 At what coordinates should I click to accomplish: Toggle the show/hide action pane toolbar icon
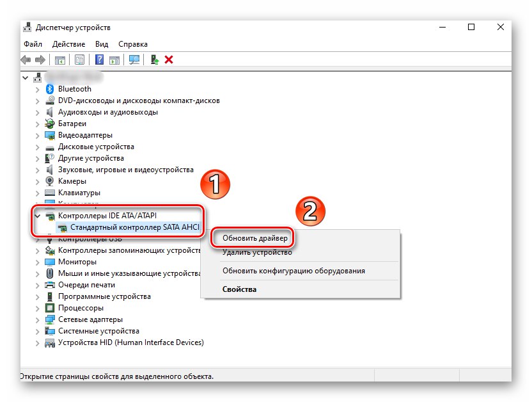pos(114,60)
